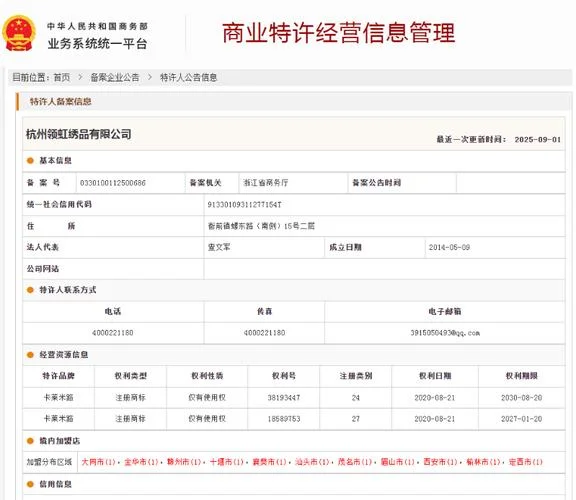Click the number under 电话
This screenshot has width=576, height=500.
click(112, 333)
